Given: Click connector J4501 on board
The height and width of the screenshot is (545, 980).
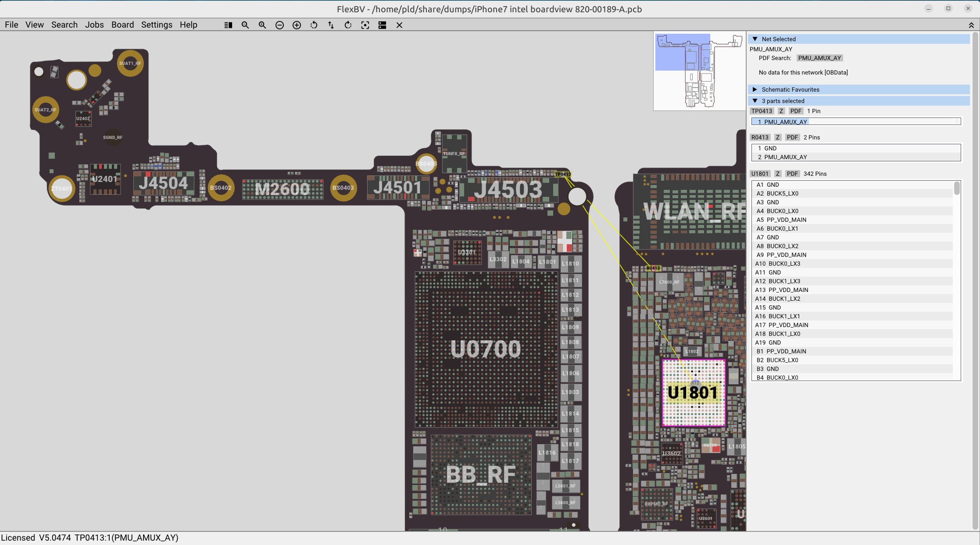Looking at the screenshot, I should point(397,188).
